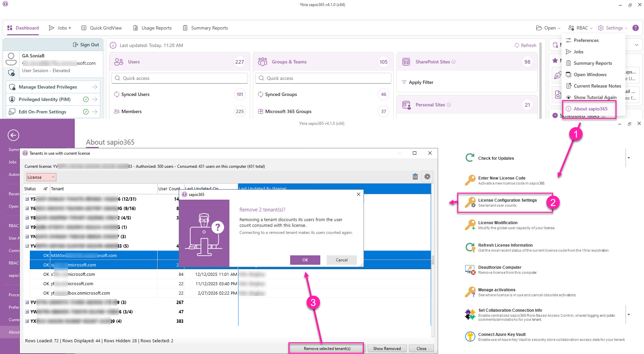This screenshot has width=644, height=354.
Task: Click the Groups & Teams quick access field
Action: point(323,78)
